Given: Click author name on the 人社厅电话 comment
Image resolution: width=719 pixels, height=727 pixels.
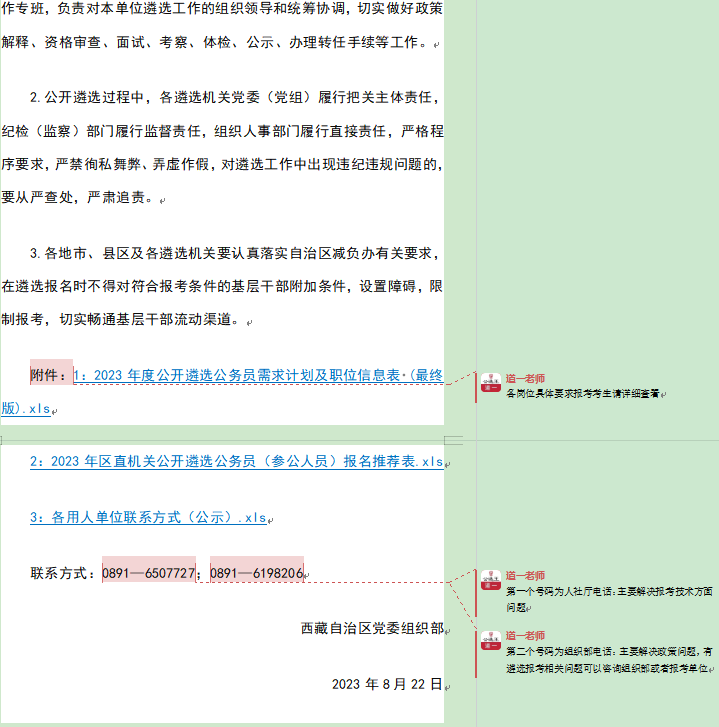Looking at the screenshot, I should click(x=525, y=576).
